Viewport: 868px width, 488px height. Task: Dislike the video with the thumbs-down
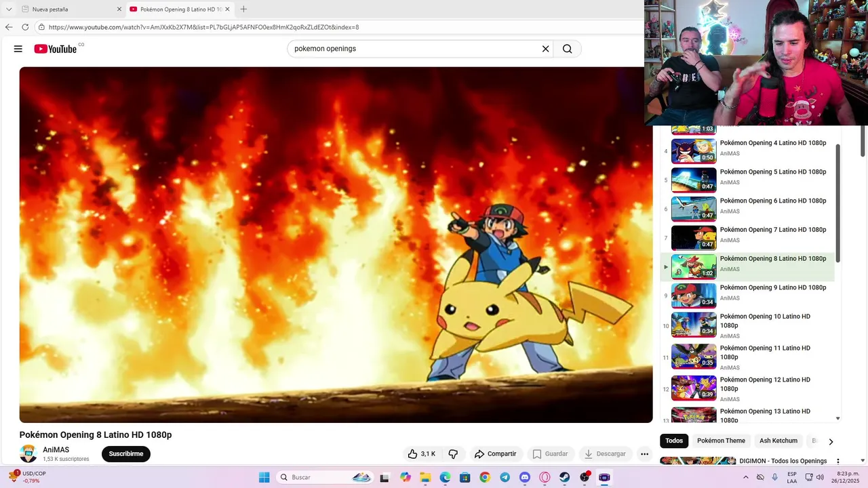pyautogui.click(x=453, y=454)
